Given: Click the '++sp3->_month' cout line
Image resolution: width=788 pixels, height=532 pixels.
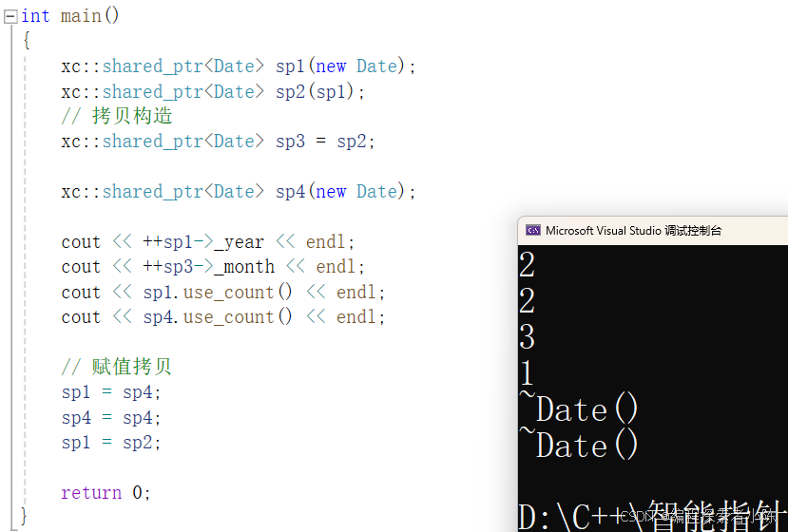Looking at the screenshot, I should point(213,267).
